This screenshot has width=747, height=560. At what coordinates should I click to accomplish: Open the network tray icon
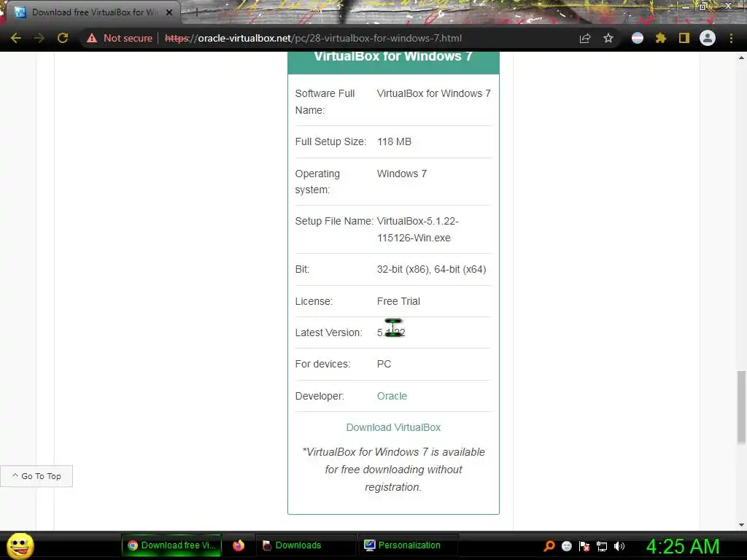(602, 545)
